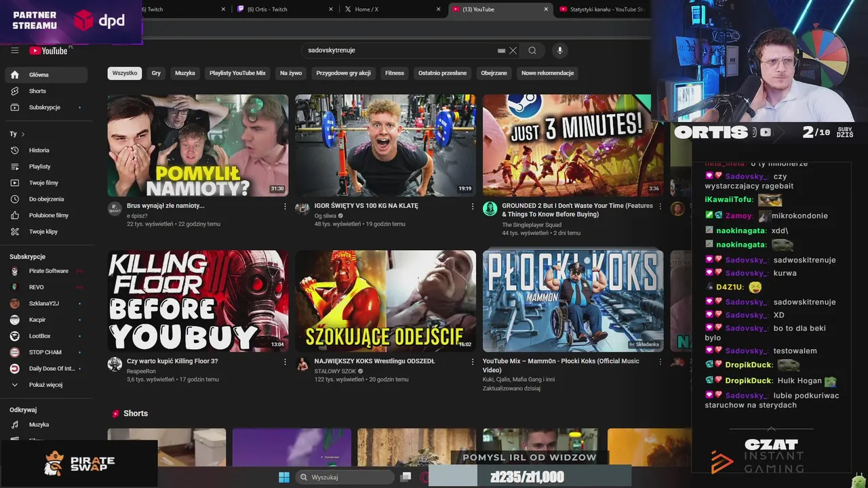This screenshot has height=488, width=868.
Task: Open IGOR ŚWIĘTY VS 100 KG thumbnail
Action: [385, 145]
